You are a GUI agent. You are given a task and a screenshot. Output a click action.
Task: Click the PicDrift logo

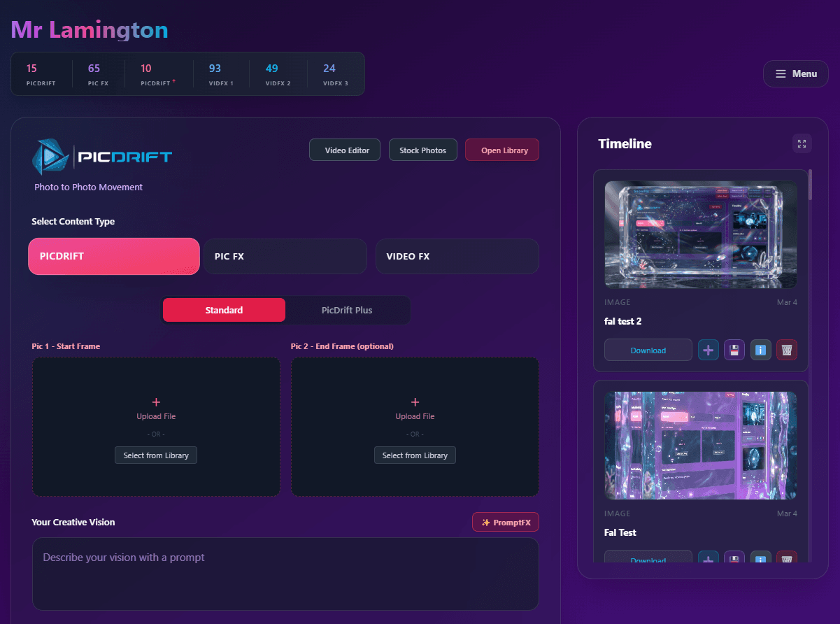[x=102, y=157]
